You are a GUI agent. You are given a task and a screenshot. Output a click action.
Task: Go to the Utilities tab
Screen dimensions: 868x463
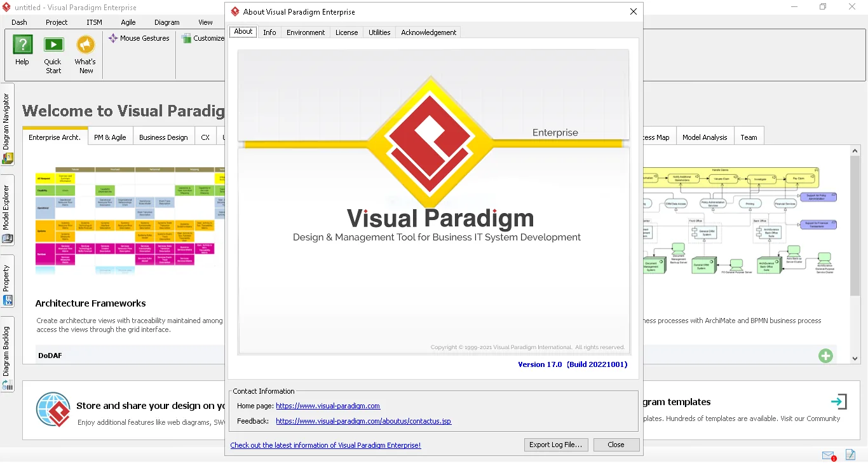[379, 32]
